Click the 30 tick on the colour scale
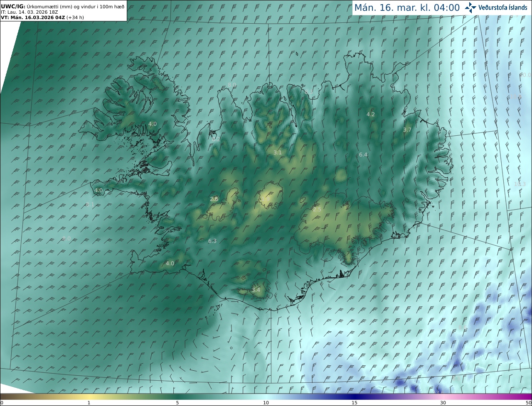 [x=443, y=403]
